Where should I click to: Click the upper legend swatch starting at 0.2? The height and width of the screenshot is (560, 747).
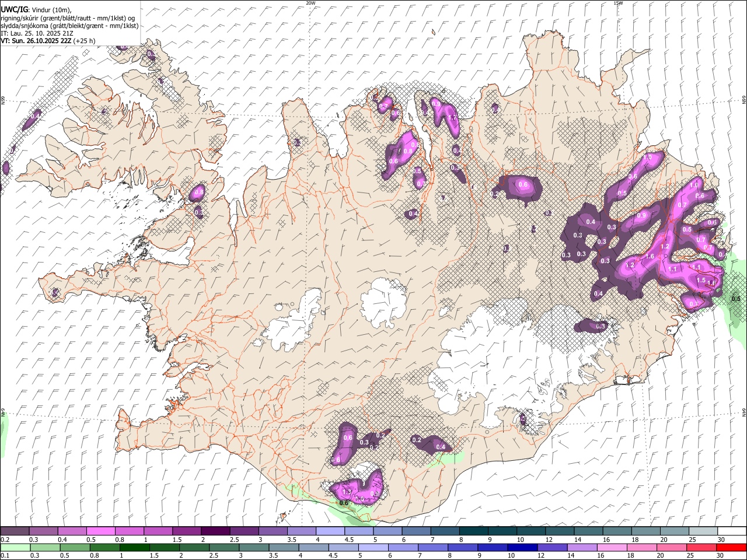point(15,531)
